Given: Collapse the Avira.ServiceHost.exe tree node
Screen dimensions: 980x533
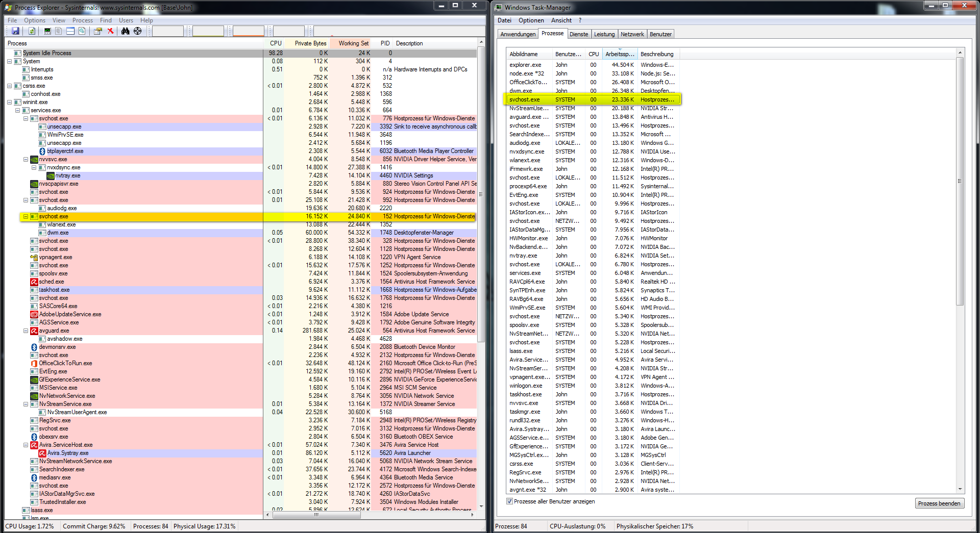Looking at the screenshot, I should (26, 445).
